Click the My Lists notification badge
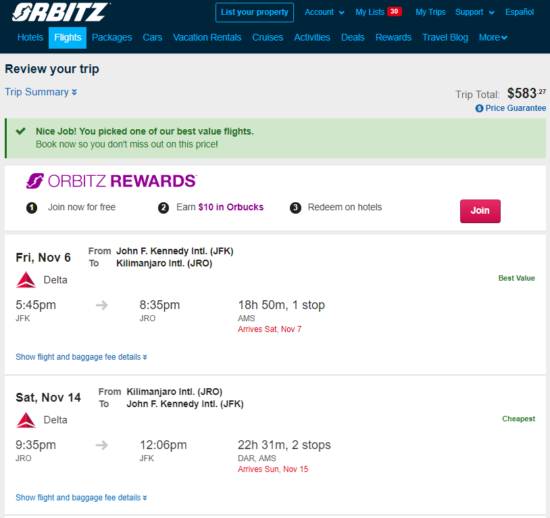The width and height of the screenshot is (550, 518). coord(394,12)
